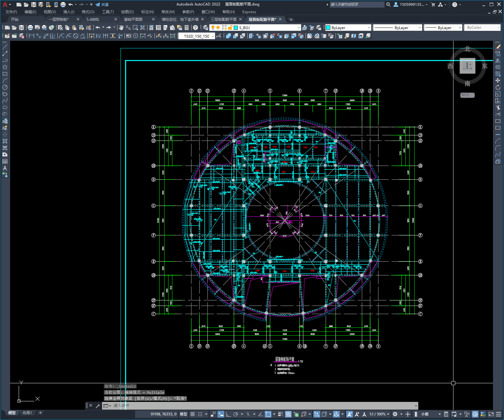Expand the application menu arrow beside the A logo
This screenshot has width=504, height=420.
(10, 5)
